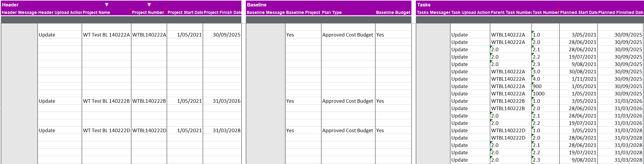644x164 pixels.
Task: Select the Header section title
Action: pos(10,5)
